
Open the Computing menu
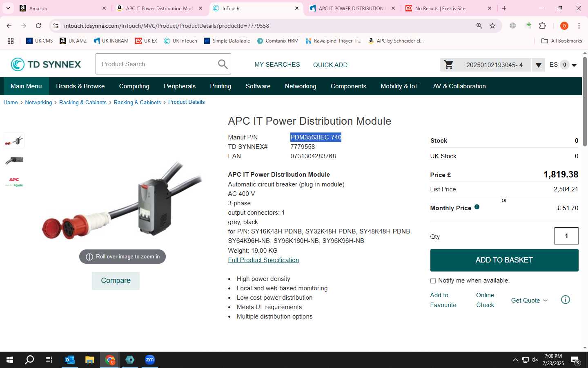click(134, 86)
